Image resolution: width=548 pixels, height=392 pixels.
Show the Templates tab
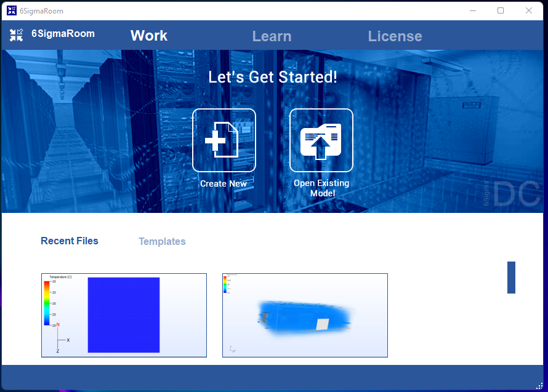coord(162,241)
